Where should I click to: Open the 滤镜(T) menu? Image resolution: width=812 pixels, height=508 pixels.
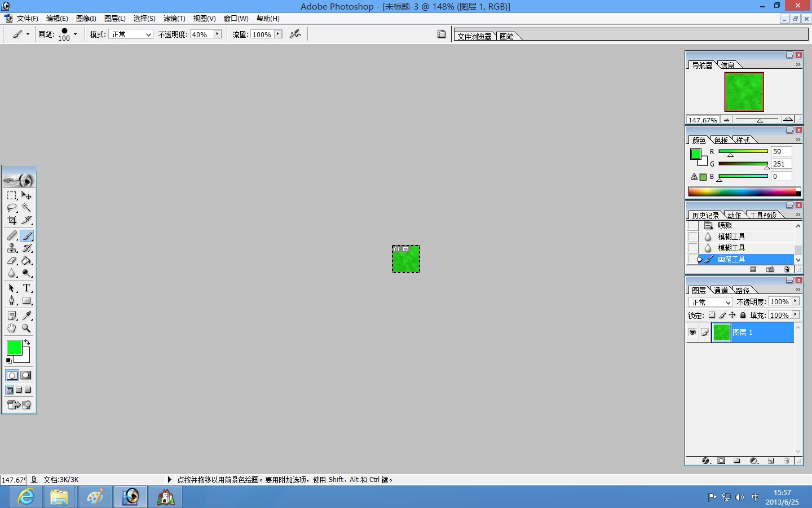click(x=174, y=19)
